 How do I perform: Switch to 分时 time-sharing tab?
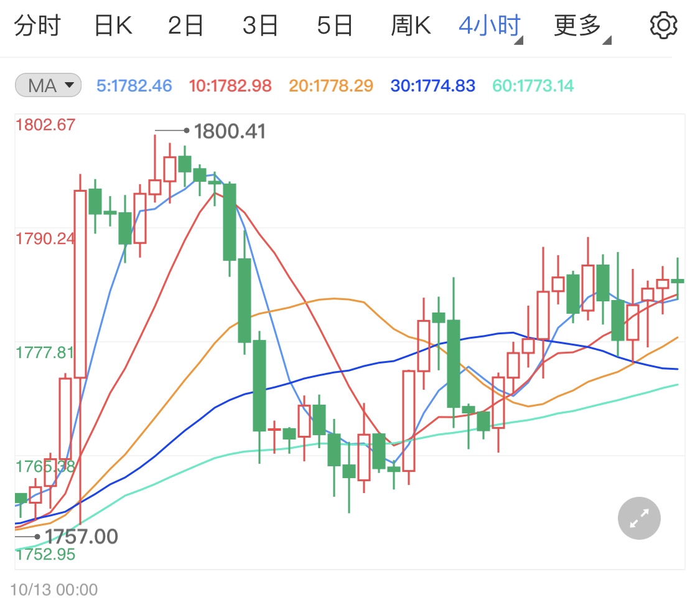coord(37,26)
